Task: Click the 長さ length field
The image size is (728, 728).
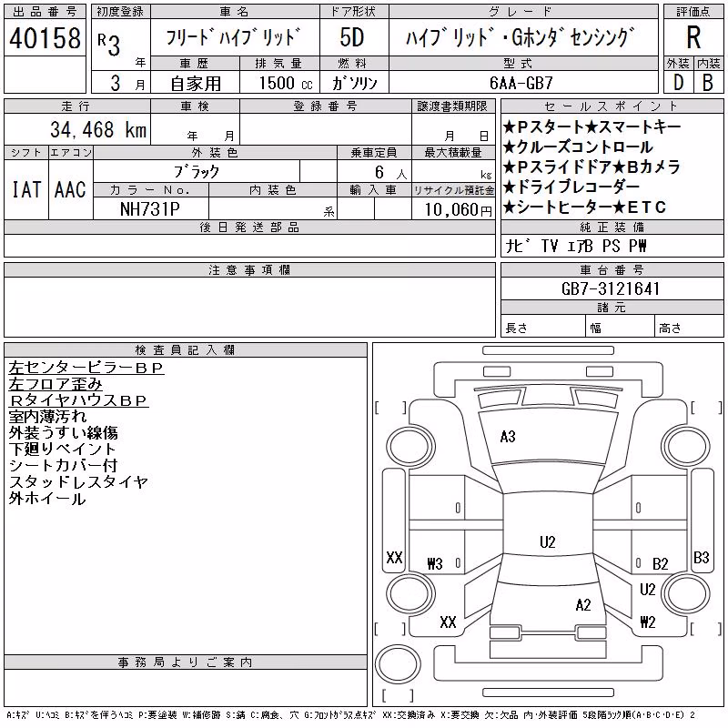Action: click(543, 328)
